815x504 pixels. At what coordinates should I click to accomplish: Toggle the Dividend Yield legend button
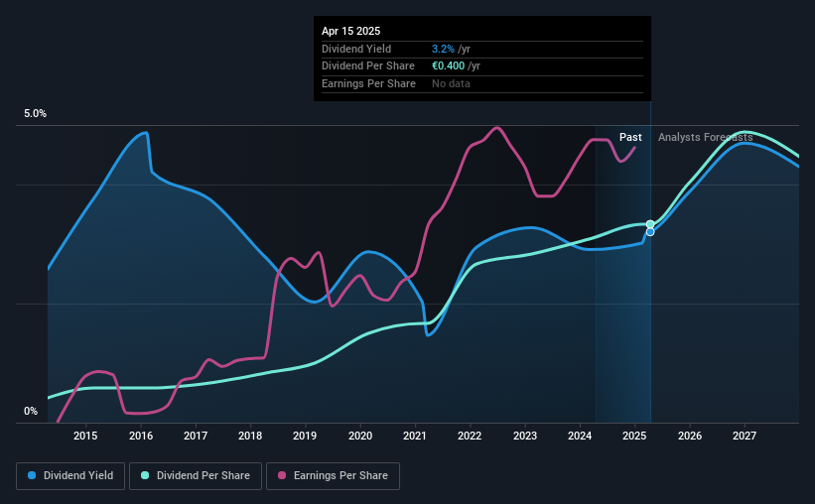coord(70,476)
